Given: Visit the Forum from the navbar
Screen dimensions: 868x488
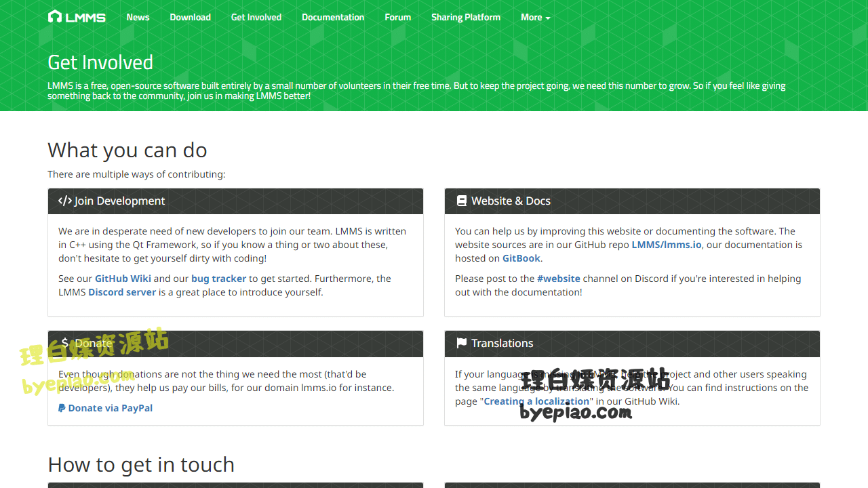Looking at the screenshot, I should (398, 17).
